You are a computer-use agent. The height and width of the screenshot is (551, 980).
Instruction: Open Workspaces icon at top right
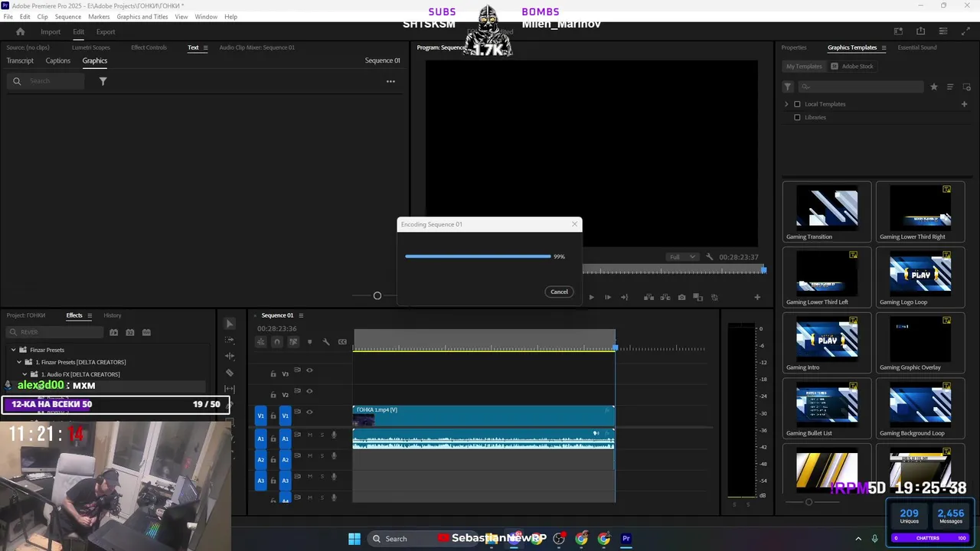[899, 31]
